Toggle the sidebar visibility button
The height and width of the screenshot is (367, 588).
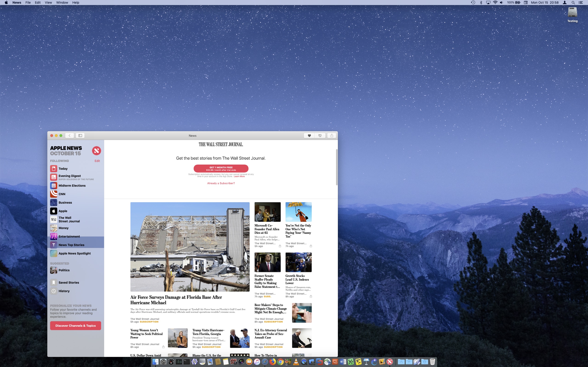(80, 135)
